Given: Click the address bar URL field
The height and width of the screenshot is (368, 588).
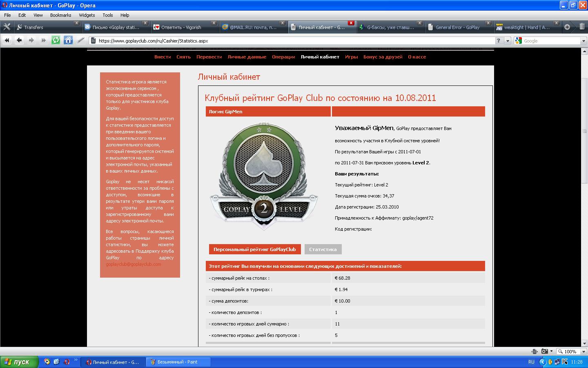Looking at the screenshot, I should (x=286, y=41).
